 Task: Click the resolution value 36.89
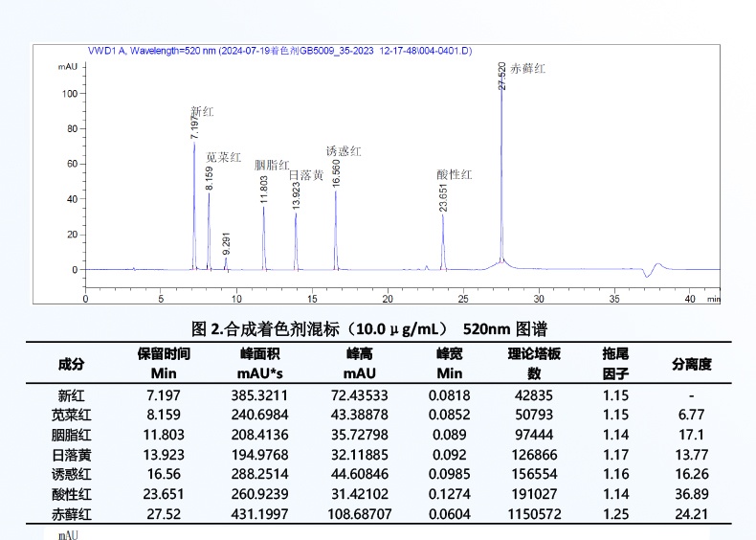pyautogui.click(x=691, y=495)
